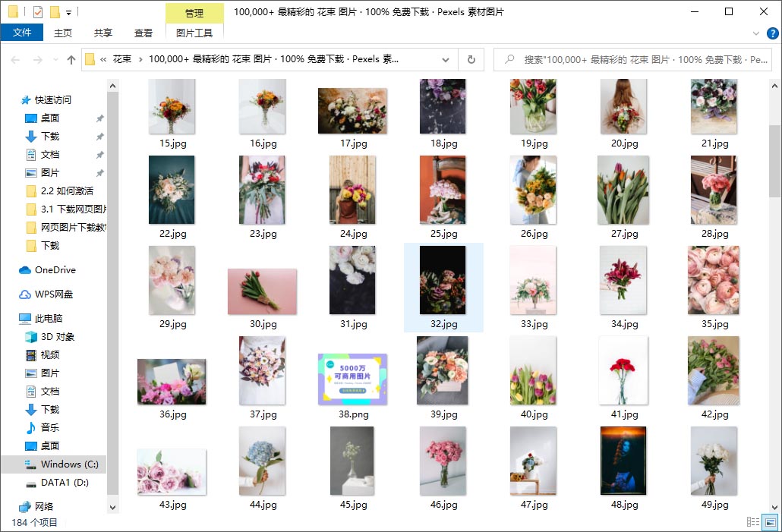Screen dimensions: 782x532
Task: Open the 文件 menu
Action: pyautogui.click(x=22, y=33)
